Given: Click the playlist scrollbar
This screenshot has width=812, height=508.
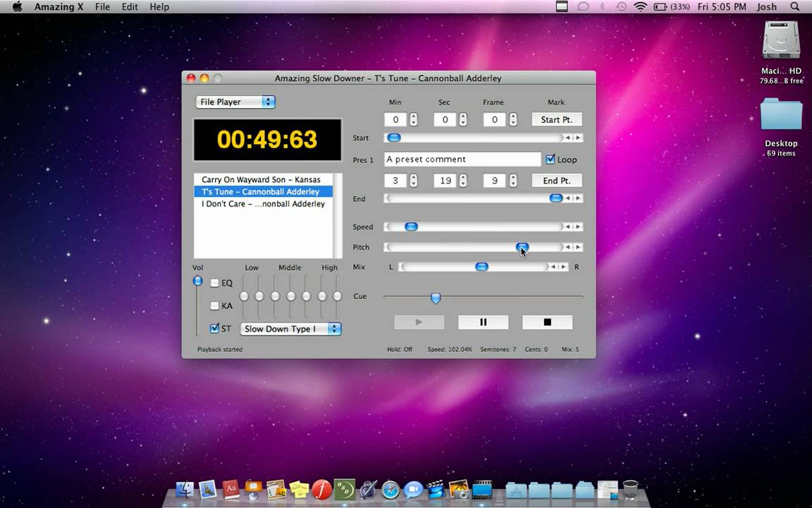Looking at the screenshot, I should point(338,216).
